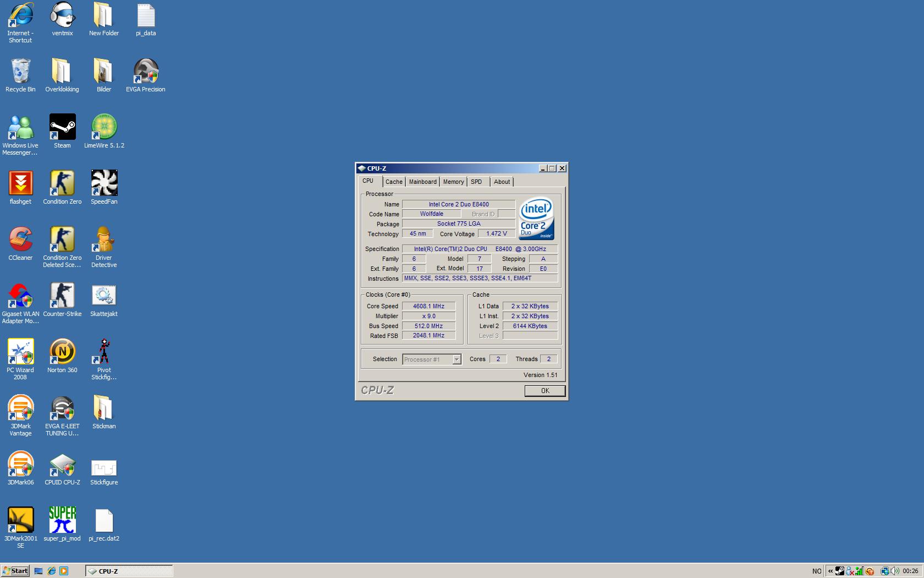This screenshot has height=578, width=924.
Task: Minimize the CPU-Z window
Action: click(x=543, y=168)
